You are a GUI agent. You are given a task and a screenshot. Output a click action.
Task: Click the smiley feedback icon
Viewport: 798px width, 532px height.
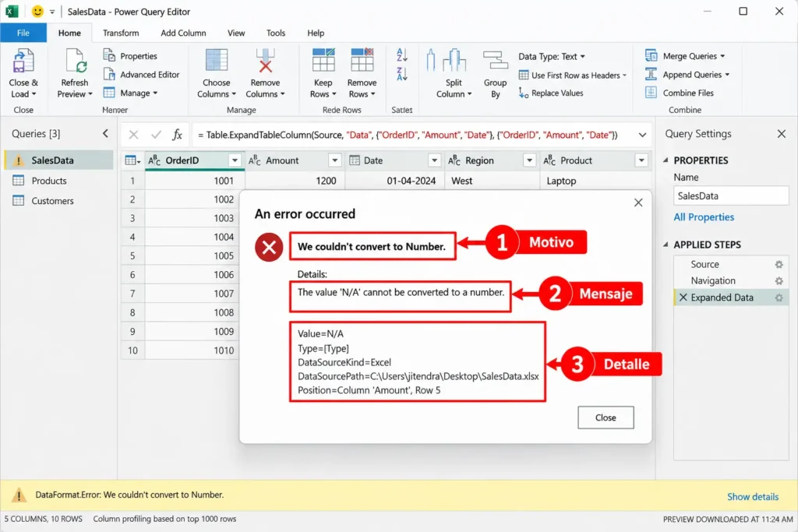(x=37, y=11)
